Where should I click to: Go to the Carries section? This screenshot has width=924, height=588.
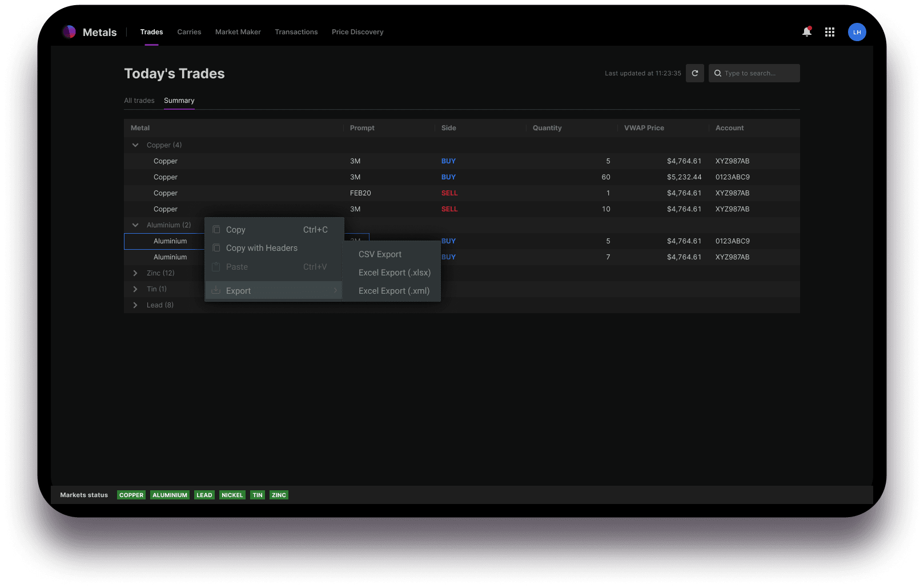pos(189,32)
